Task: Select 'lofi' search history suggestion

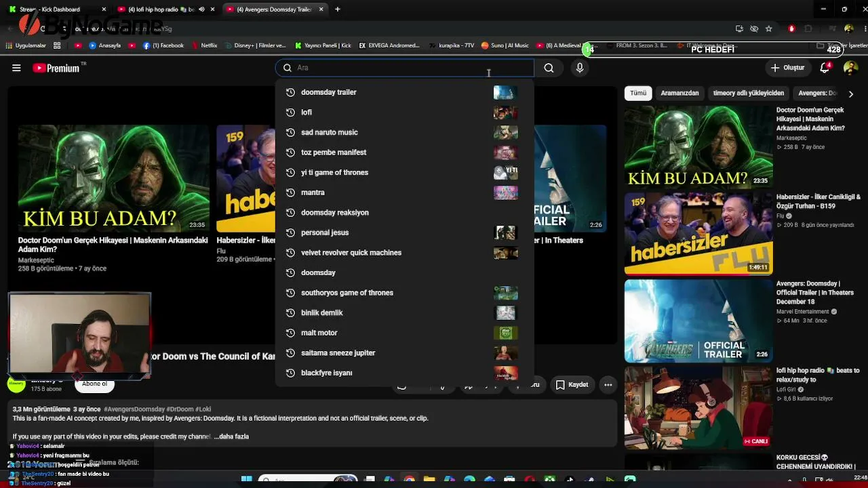Action: [x=404, y=113]
